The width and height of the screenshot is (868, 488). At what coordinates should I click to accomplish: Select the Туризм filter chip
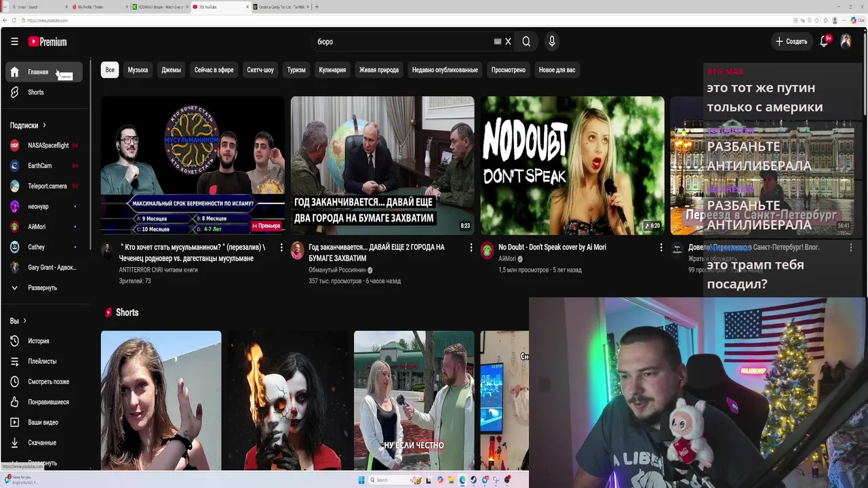tap(296, 70)
